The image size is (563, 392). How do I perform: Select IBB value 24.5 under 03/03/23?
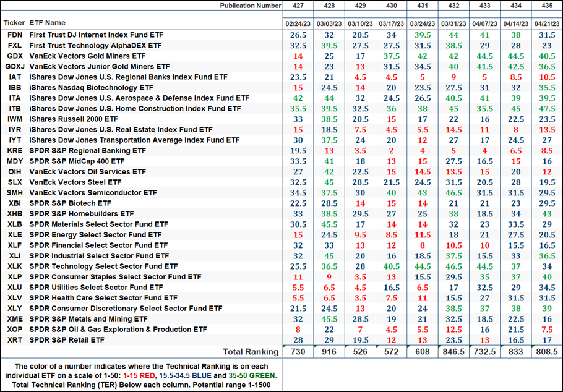point(329,88)
